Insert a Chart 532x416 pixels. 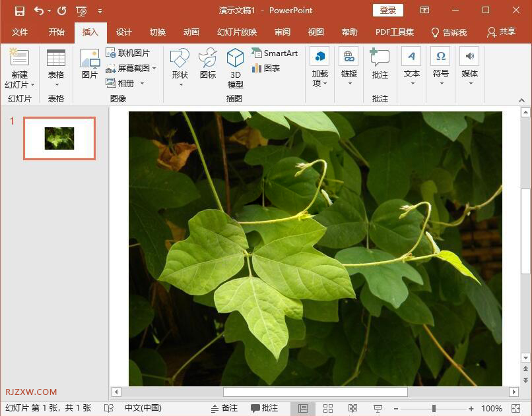pyautogui.click(x=271, y=67)
